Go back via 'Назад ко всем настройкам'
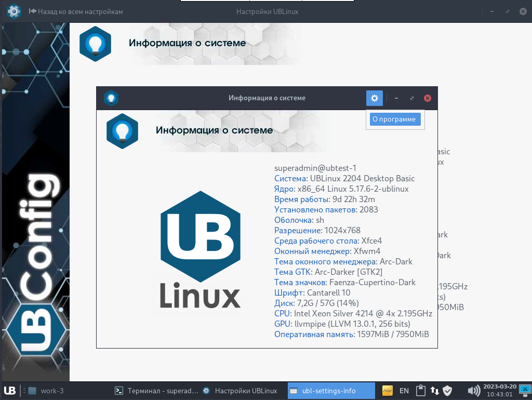This screenshot has width=532, height=400. (x=76, y=11)
